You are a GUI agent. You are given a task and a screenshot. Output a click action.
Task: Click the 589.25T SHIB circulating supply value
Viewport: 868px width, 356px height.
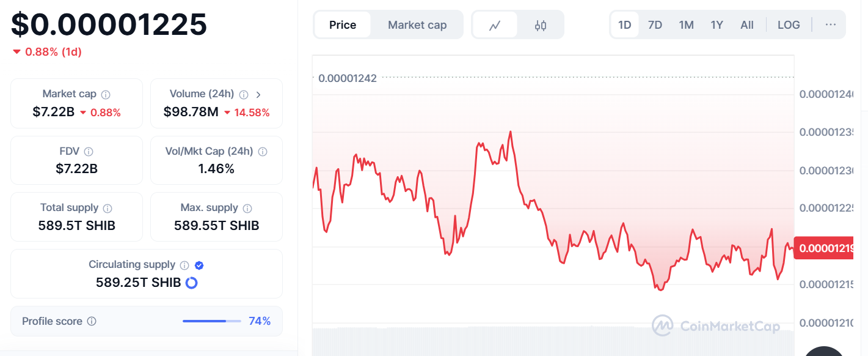click(x=139, y=283)
